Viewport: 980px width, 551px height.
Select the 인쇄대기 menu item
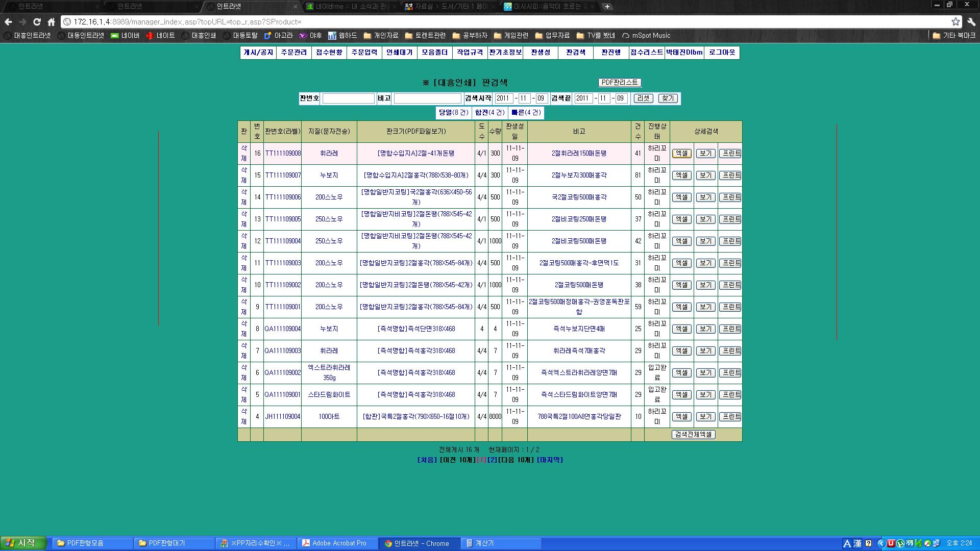coord(399,53)
